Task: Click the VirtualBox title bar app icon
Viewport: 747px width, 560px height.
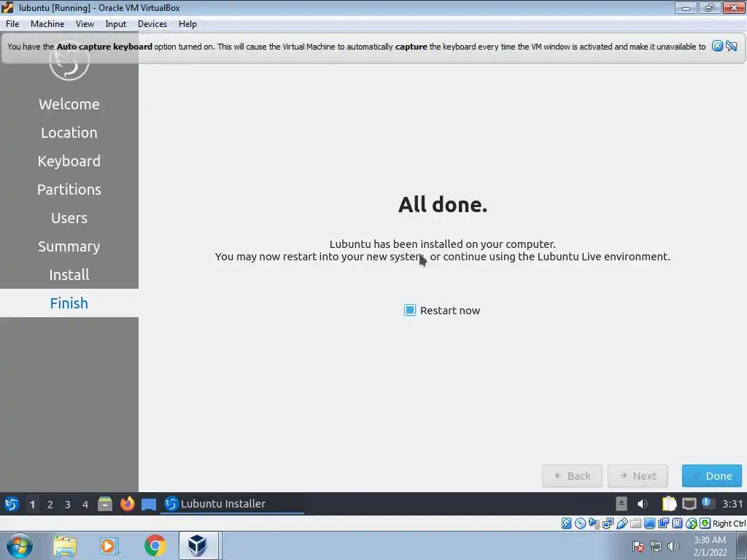Action: (7, 7)
